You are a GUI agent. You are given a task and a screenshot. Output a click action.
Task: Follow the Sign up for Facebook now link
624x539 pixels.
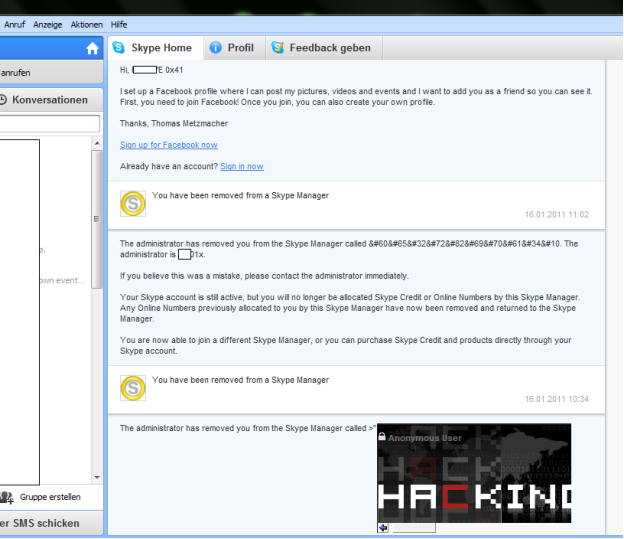[x=169, y=145]
